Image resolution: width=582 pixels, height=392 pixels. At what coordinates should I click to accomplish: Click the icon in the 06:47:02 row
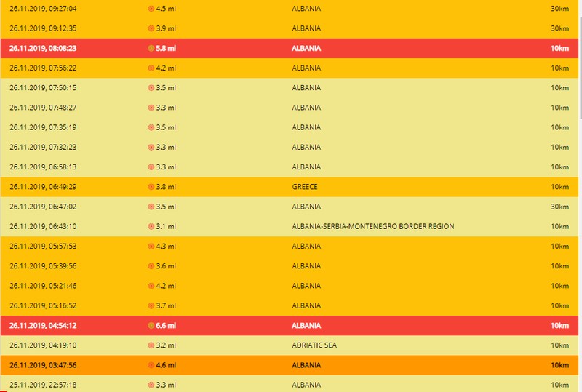(151, 207)
